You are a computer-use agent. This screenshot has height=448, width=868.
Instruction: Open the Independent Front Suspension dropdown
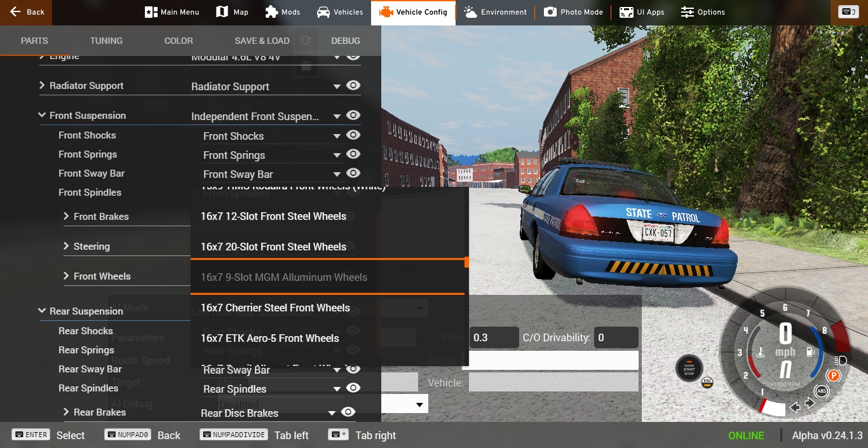(x=266, y=117)
